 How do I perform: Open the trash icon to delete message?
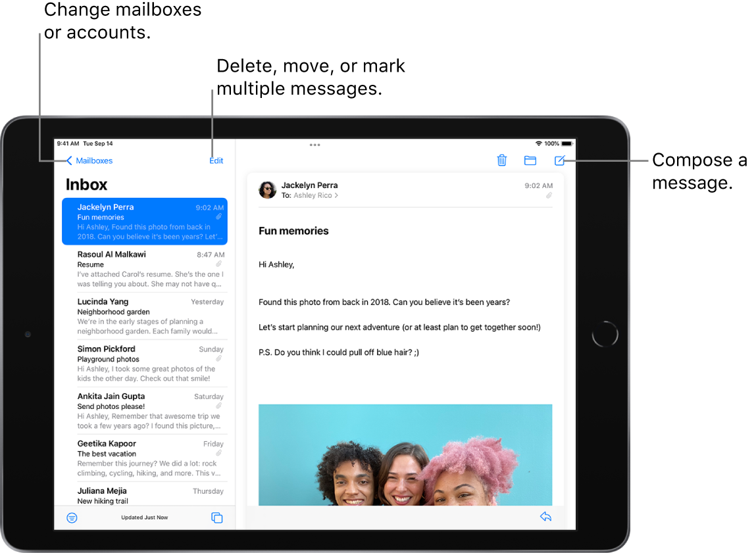502,160
